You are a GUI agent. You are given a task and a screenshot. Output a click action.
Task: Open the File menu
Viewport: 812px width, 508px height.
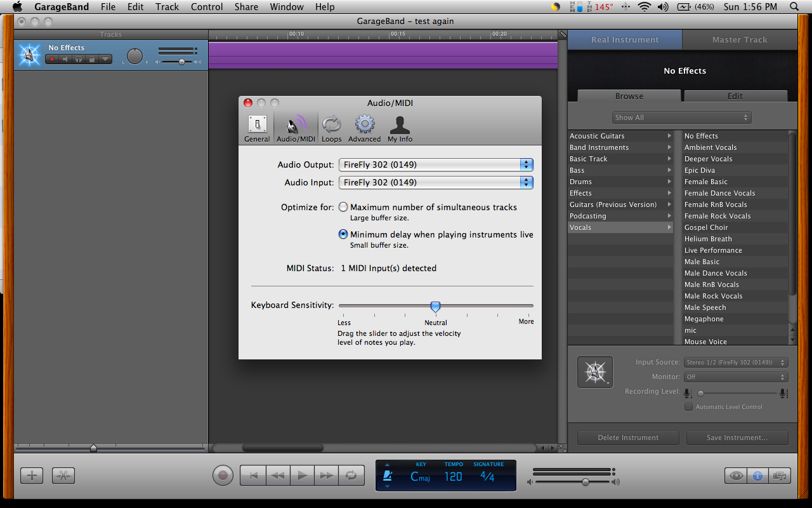coord(108,7)
